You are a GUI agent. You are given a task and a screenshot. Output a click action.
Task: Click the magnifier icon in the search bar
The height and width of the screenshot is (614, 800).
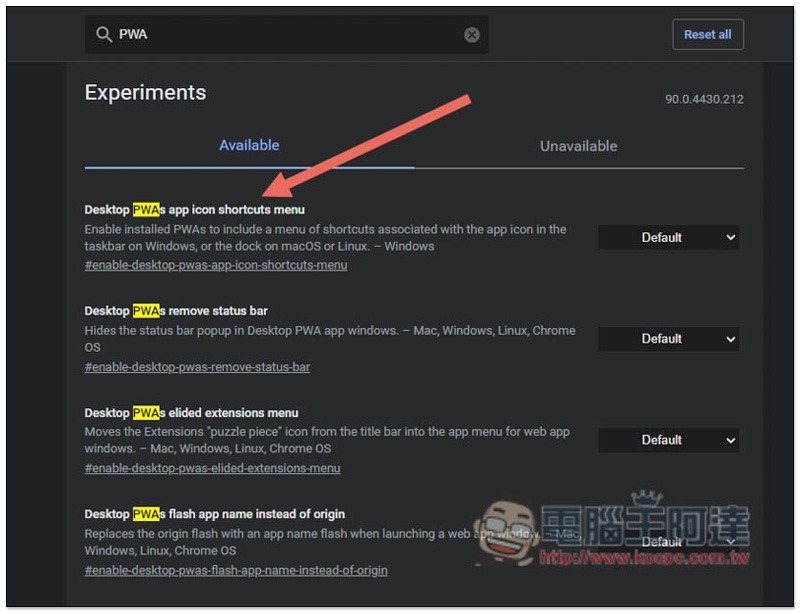pos(103,35)
